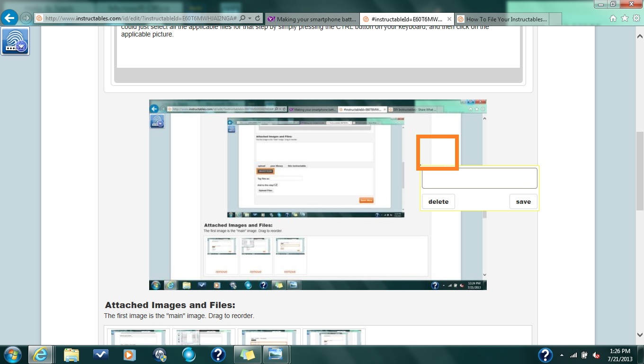
Task: Click the battery power tray icon
Action: click(585, 355)
